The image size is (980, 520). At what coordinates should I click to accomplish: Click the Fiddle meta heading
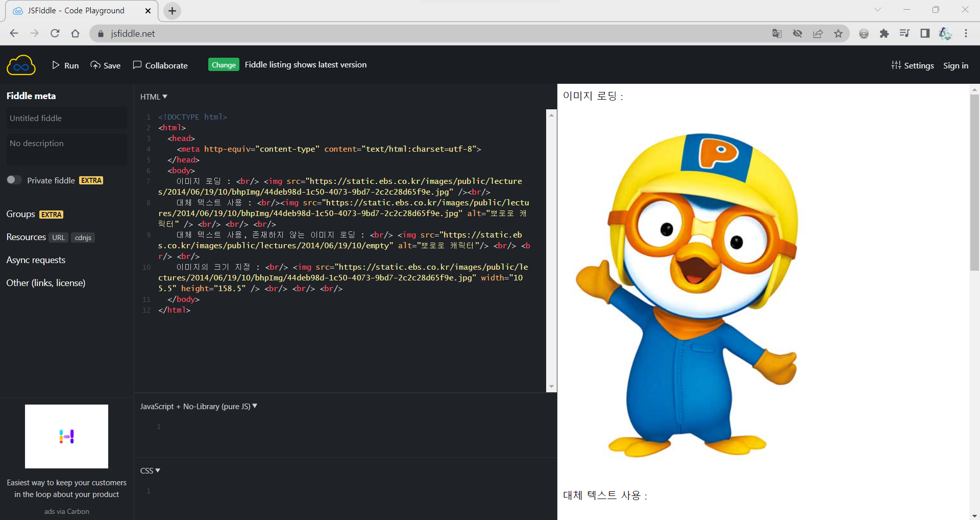pos(31,96)
